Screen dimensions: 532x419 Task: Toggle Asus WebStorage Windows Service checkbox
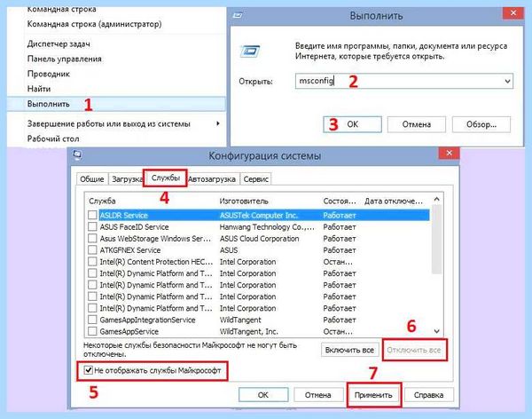click(92, 239)
